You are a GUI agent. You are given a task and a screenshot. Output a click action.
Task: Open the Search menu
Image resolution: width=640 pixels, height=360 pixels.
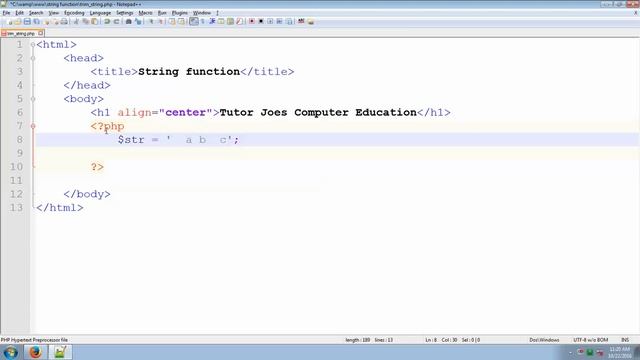[36, 13]
